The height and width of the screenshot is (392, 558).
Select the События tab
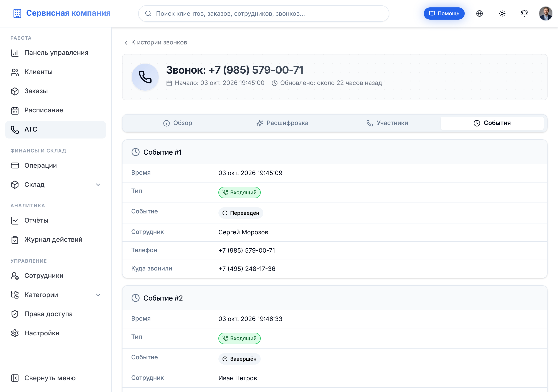pyautogui.click(x=492, y=123)
